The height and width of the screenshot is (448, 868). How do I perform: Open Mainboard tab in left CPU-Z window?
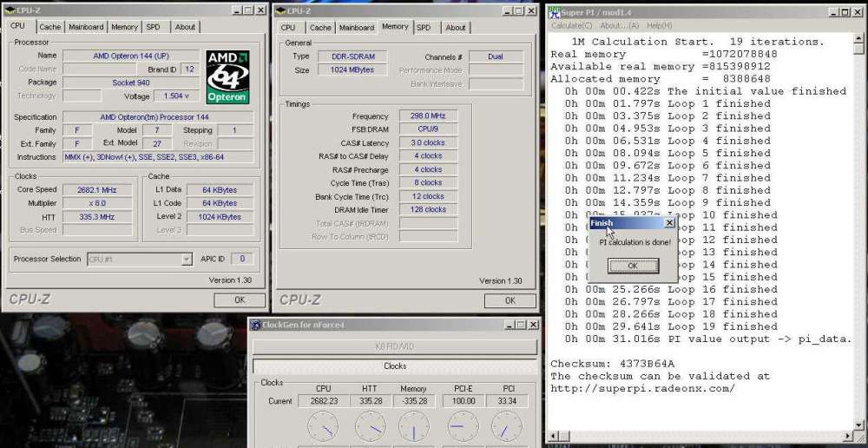86,27
